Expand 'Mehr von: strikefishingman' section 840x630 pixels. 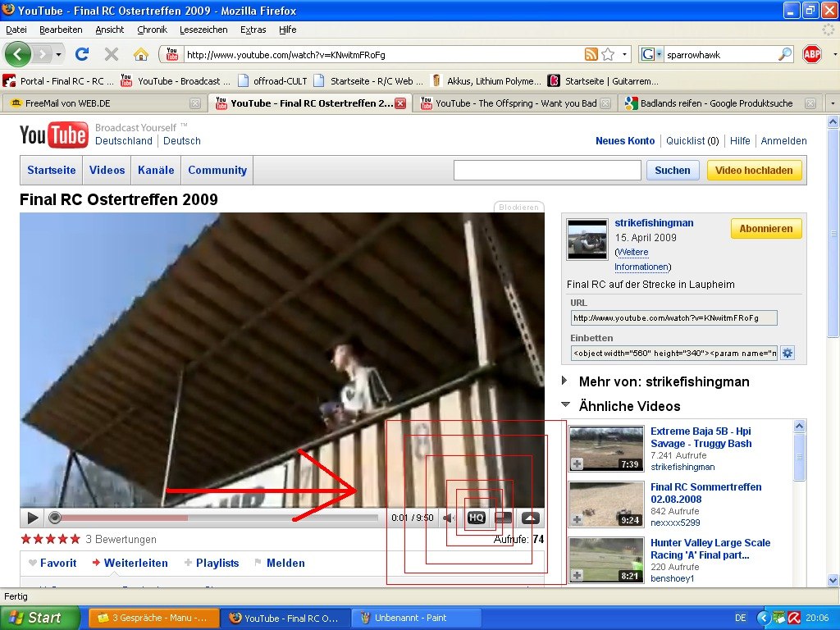[x=565, y=381]
